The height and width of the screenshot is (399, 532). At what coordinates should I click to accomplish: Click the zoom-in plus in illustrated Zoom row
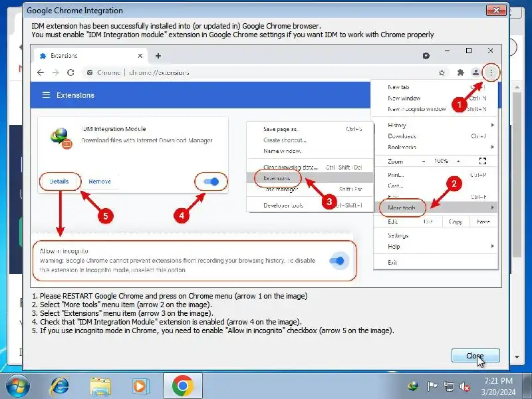(x=458, y=161)
